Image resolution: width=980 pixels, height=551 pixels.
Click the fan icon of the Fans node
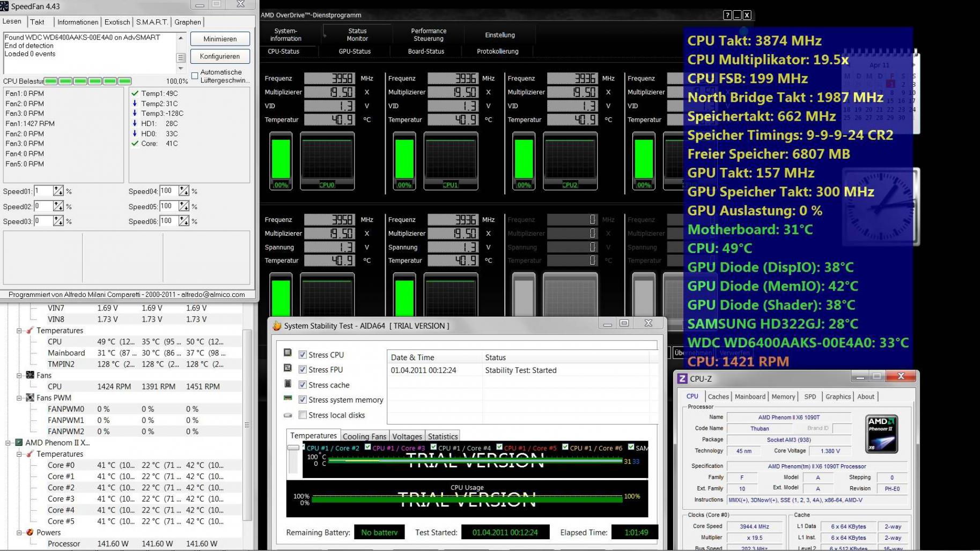[30, 375]
